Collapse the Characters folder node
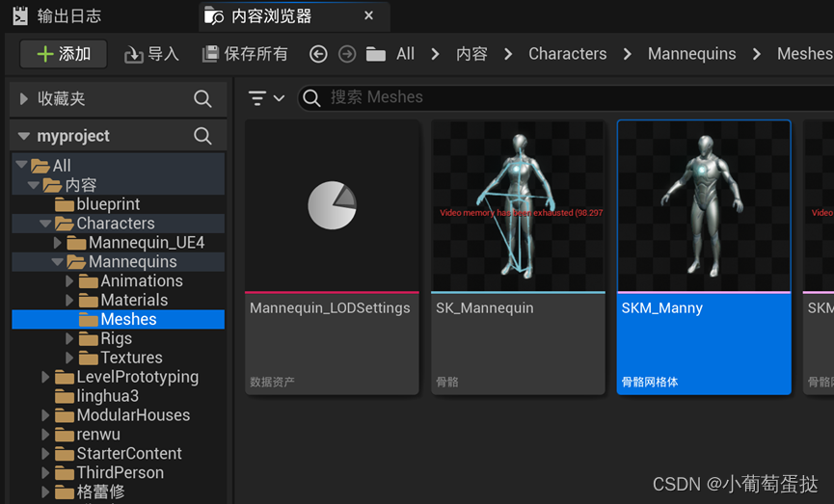 pyautogui.click(x=45, y=223)
